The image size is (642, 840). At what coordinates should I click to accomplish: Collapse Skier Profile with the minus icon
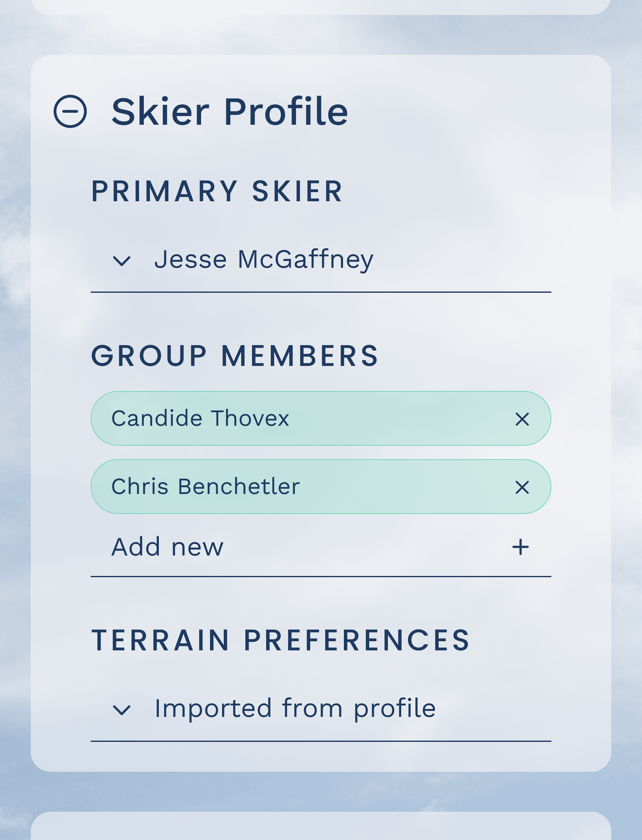(70, 111)
